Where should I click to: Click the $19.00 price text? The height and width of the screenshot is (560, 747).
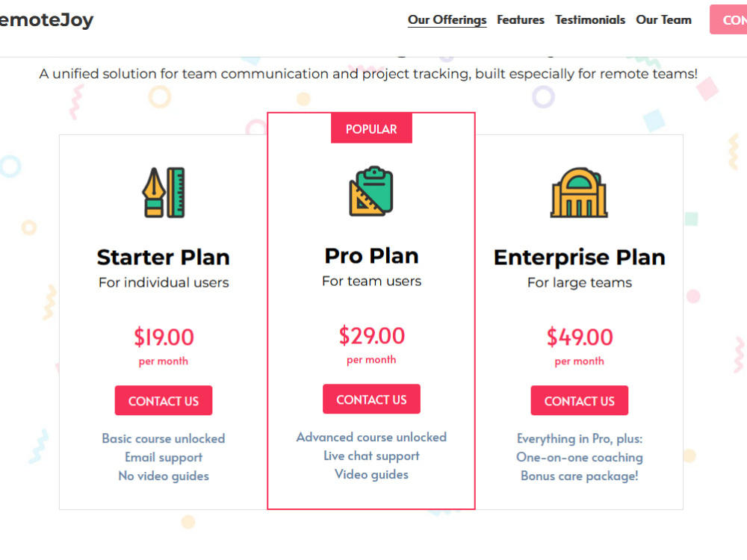coord(164,337)
